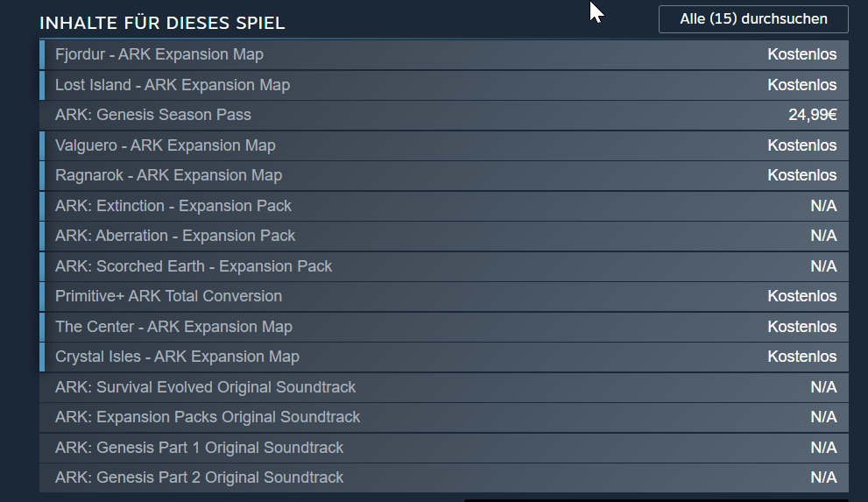Click ARK: Scorched Earth - Expansion Pack
Viewport: 868px width, 502px height.
(x=444, y=266)
